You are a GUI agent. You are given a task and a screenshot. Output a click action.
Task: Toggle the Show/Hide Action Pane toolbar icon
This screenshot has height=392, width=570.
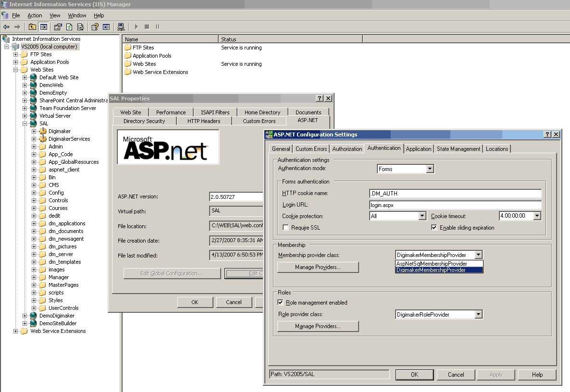106,27
